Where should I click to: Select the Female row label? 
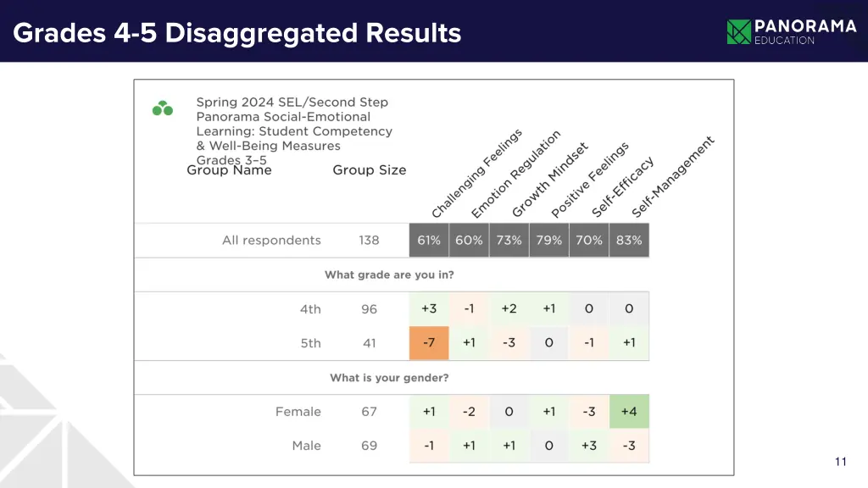point(298,412)
